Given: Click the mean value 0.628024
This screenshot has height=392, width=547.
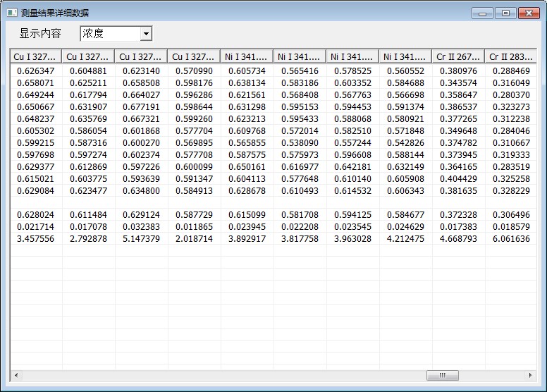Looking at the screenshot, I should [x=35, y=214].
